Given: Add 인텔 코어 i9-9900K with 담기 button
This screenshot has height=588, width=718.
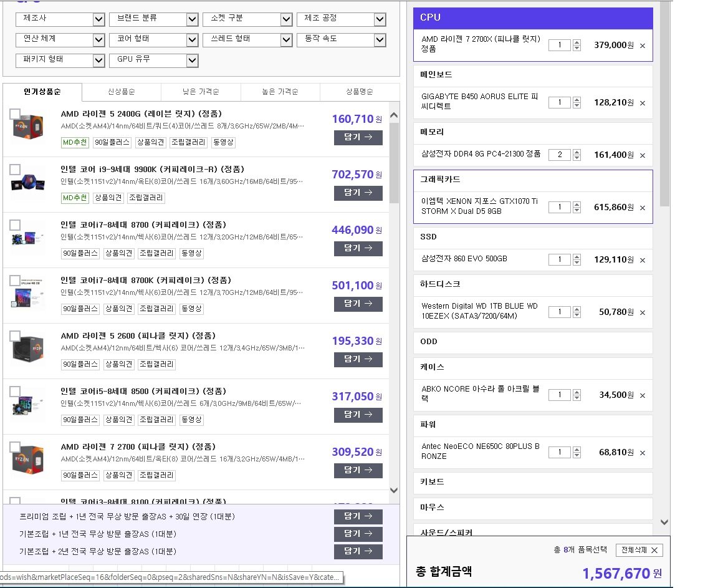Looking at the screenshot, I should coord(358,193).
